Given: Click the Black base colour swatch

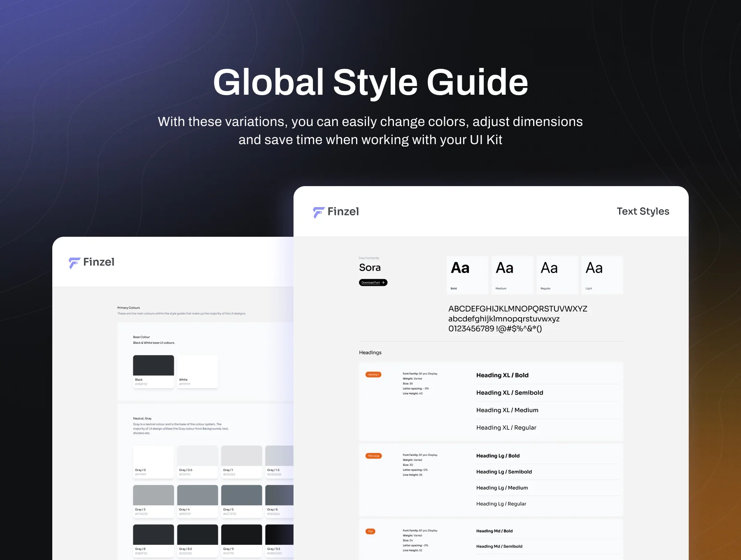Looking at the screenshot, I should point(154,371).
